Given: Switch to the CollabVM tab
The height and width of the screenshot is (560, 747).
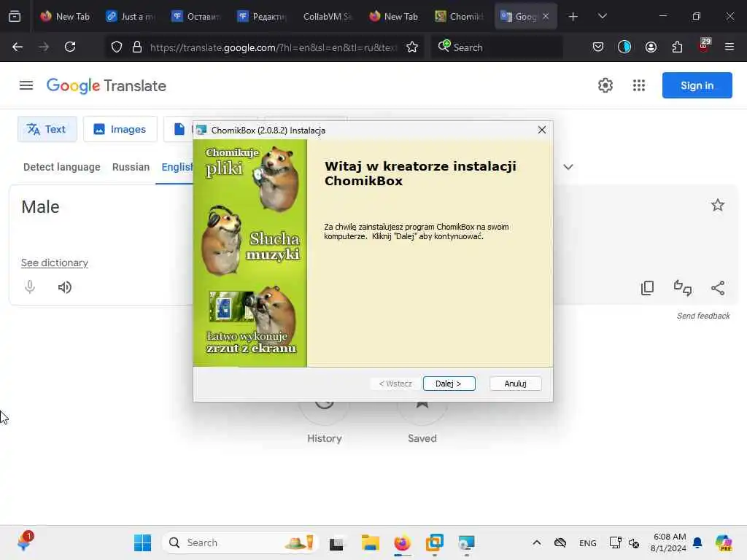Looking at the screenshot, I should click(x=328, y=16).
